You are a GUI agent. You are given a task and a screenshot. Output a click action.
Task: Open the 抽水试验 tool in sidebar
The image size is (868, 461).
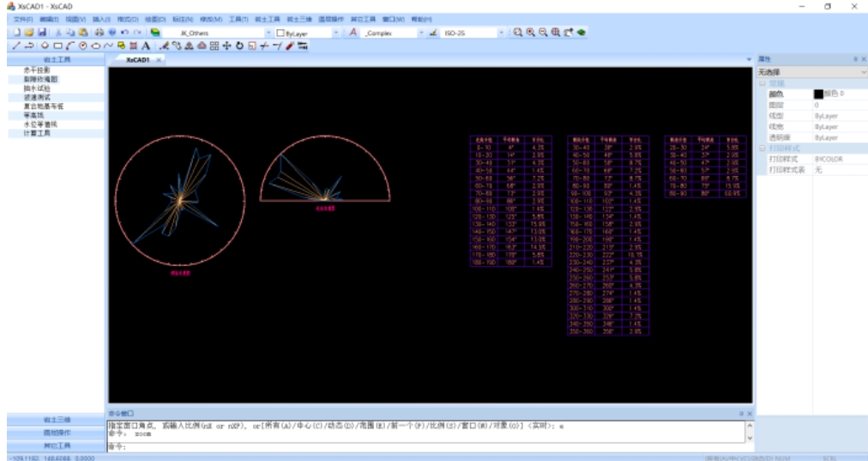[37, 88]
